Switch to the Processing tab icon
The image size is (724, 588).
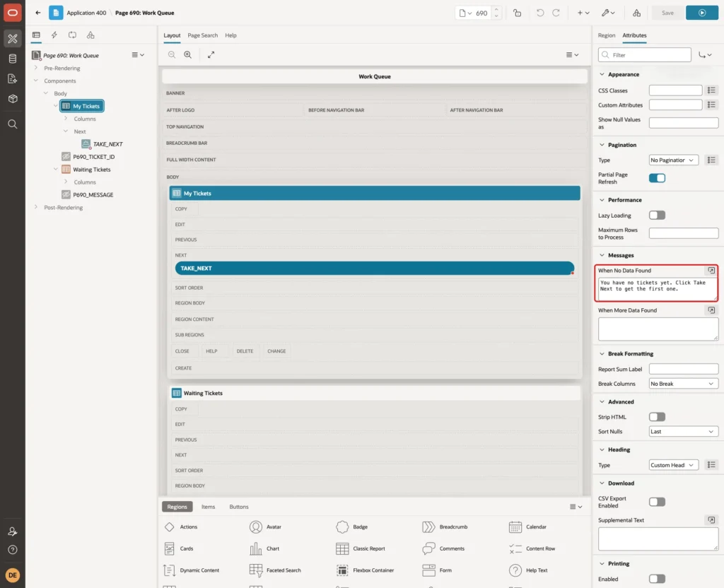click(x=73, y=35)
